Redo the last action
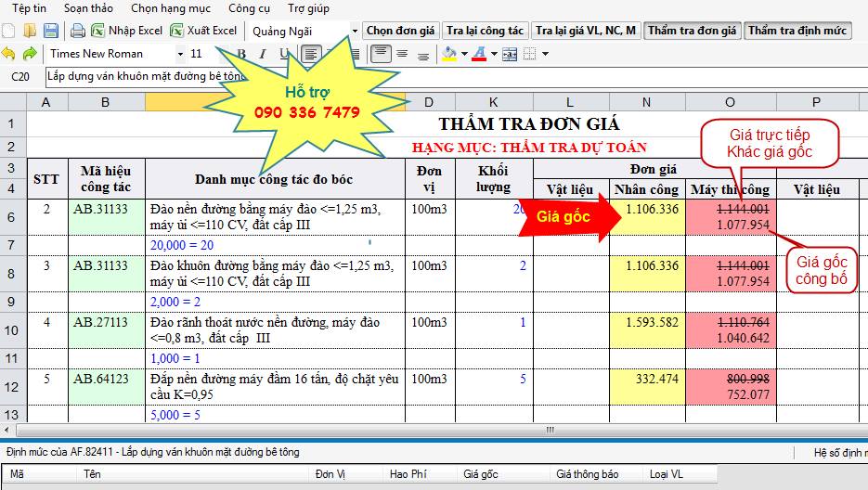 pos(30,54)
